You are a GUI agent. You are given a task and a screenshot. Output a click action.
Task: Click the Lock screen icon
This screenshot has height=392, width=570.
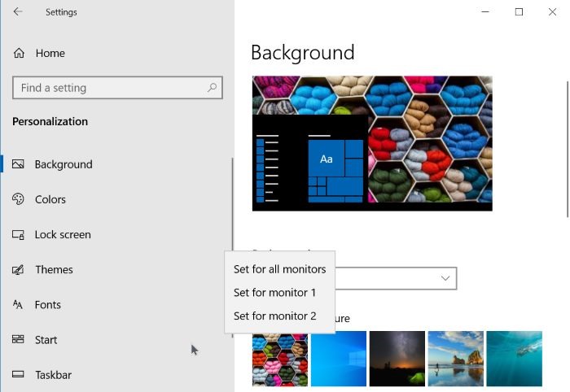click(x=18, y=235)
